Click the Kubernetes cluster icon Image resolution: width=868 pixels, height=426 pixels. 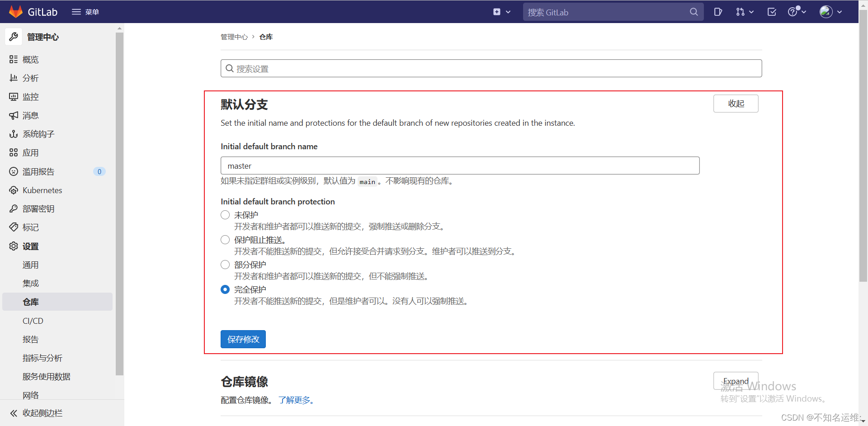14,190
